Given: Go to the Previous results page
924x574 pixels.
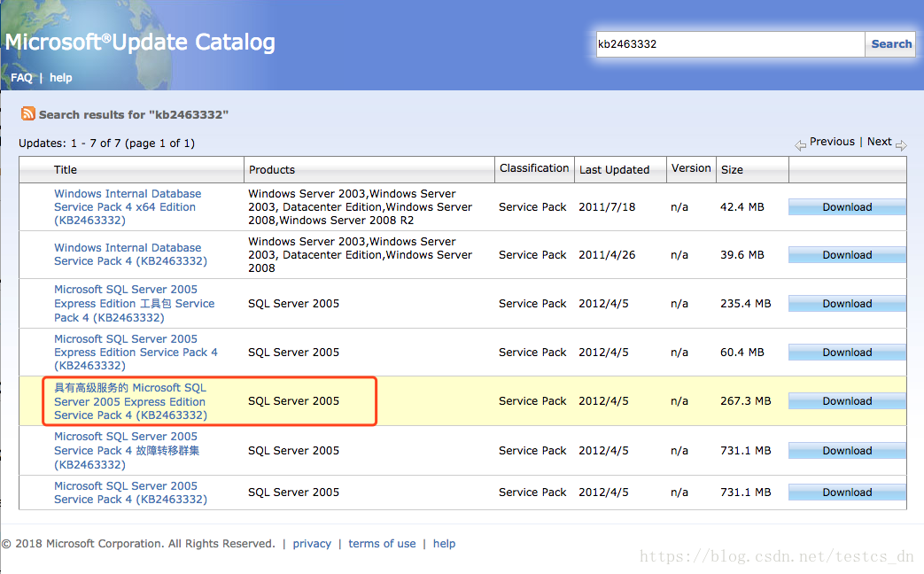Looking at the screenshot, I should click(832, 142).
